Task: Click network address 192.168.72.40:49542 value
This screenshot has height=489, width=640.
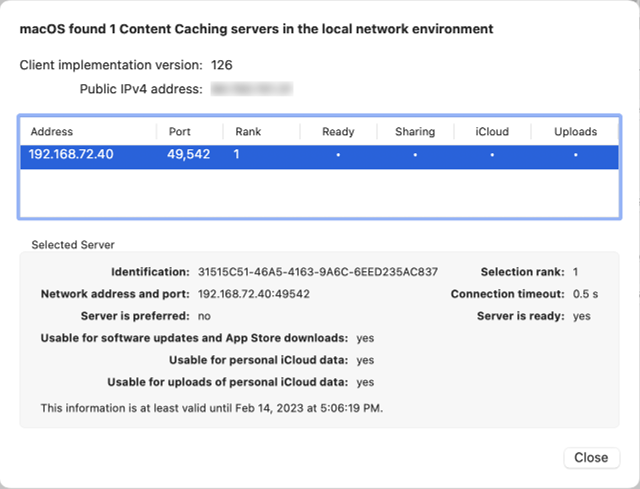Action: [x=253, y=294]
